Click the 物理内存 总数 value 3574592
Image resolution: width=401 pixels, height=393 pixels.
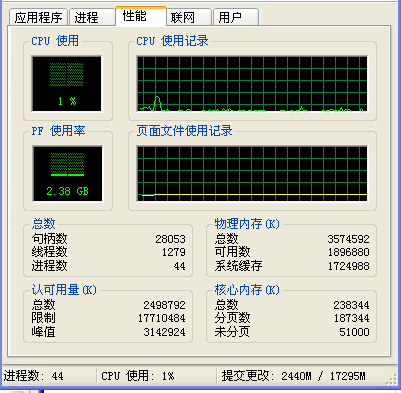[x=348, y=239]
